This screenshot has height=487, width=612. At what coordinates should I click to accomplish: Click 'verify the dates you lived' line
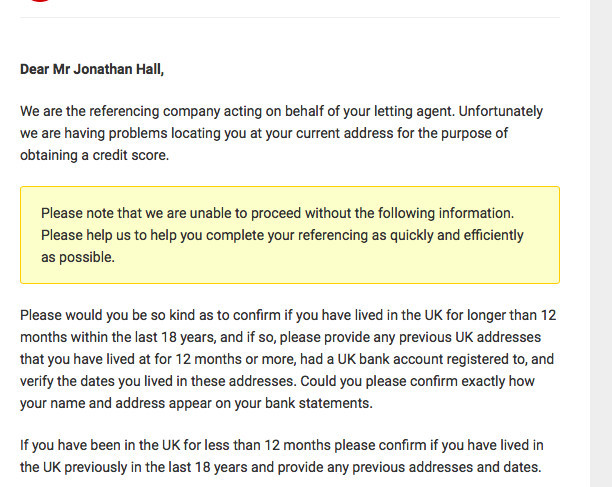coord(277,381)
